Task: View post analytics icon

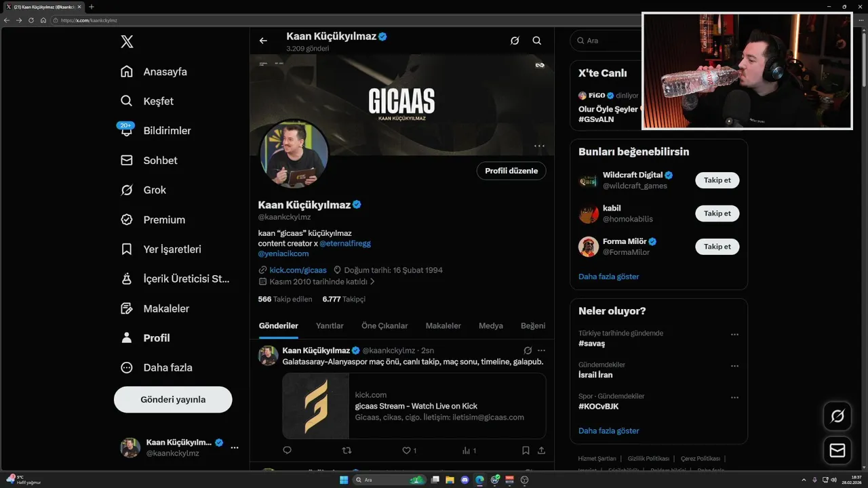Action: pyautogui.click(x=467, y=450)
